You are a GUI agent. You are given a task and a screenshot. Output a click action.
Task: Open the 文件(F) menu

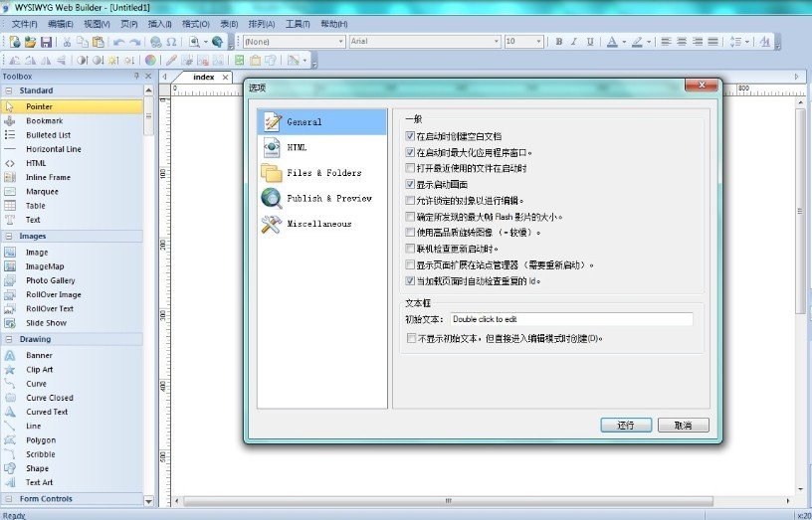click(24, 24)
